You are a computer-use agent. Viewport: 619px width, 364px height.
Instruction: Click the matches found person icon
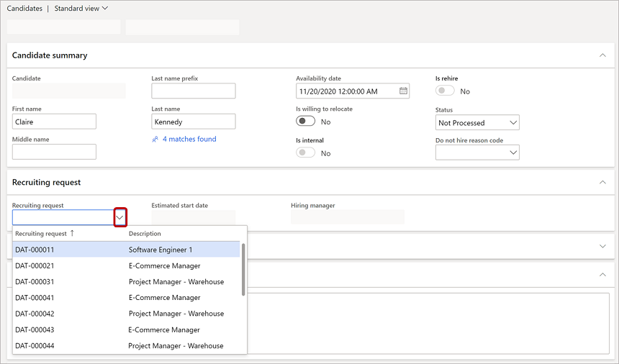tap(155, 140)
